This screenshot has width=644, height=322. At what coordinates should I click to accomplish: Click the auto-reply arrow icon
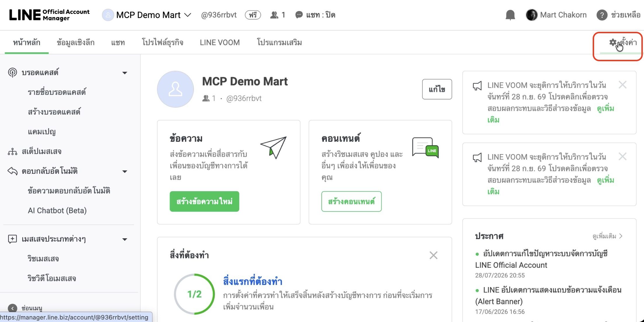click(12, 171)
